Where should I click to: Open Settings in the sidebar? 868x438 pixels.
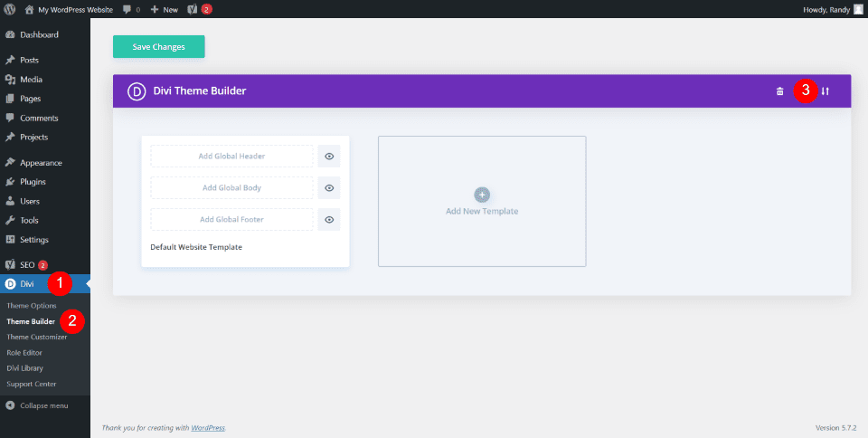(34, 240)
